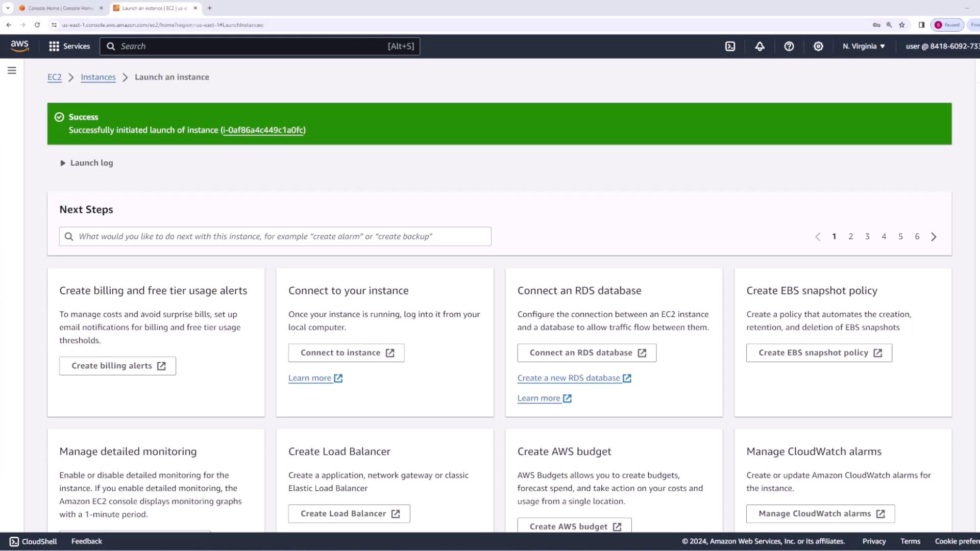Open the left hamburger navigation menu
980x551 pixels.
click(x=12, y=70)
